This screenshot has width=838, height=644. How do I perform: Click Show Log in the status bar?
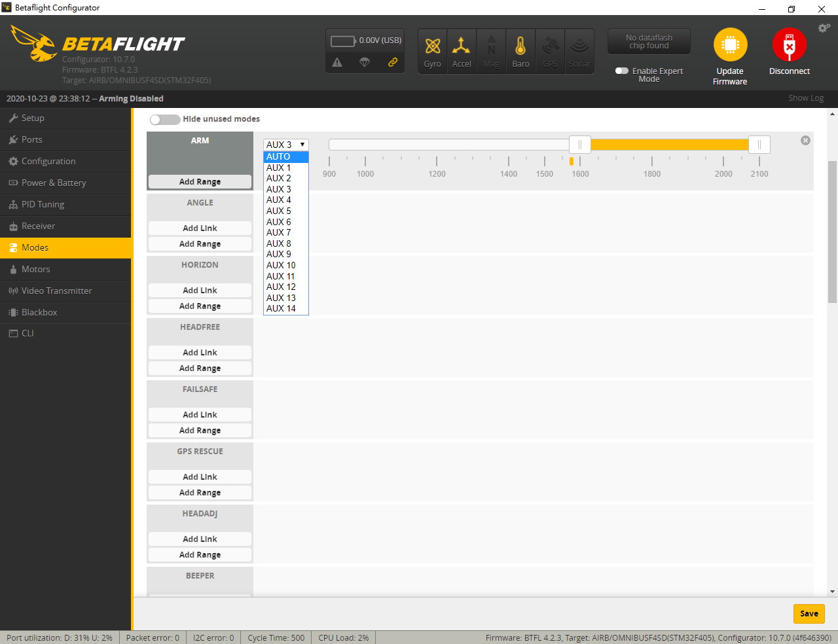pos(806,98)
